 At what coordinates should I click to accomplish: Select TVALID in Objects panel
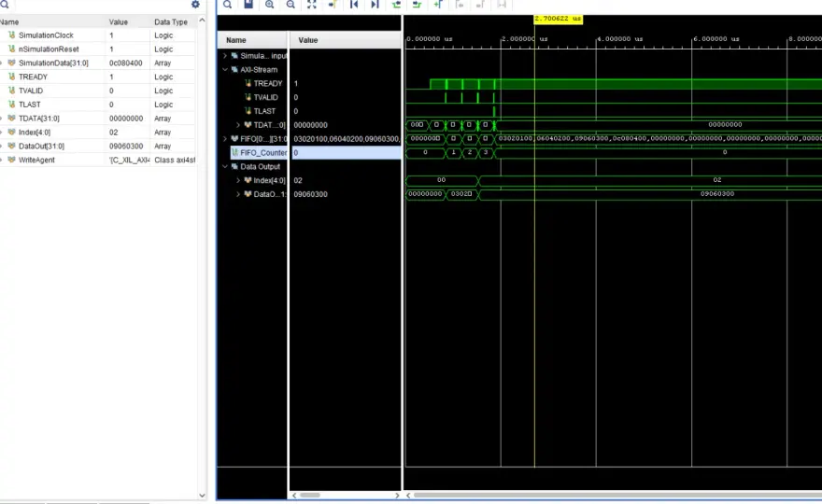pos(31,91)
